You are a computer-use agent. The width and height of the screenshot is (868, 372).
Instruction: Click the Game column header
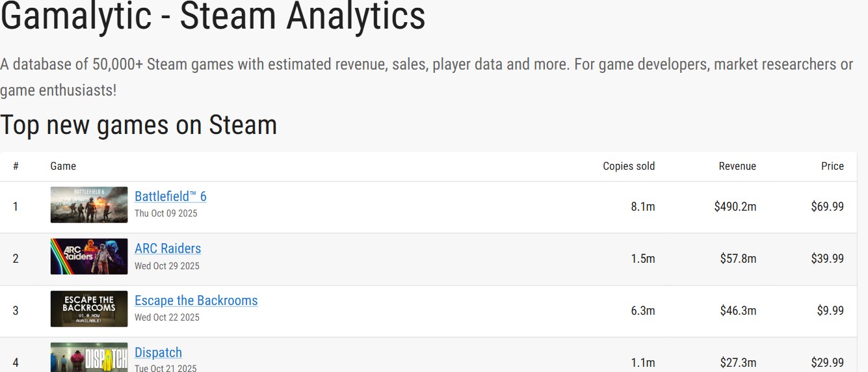(x=63, y=166)
